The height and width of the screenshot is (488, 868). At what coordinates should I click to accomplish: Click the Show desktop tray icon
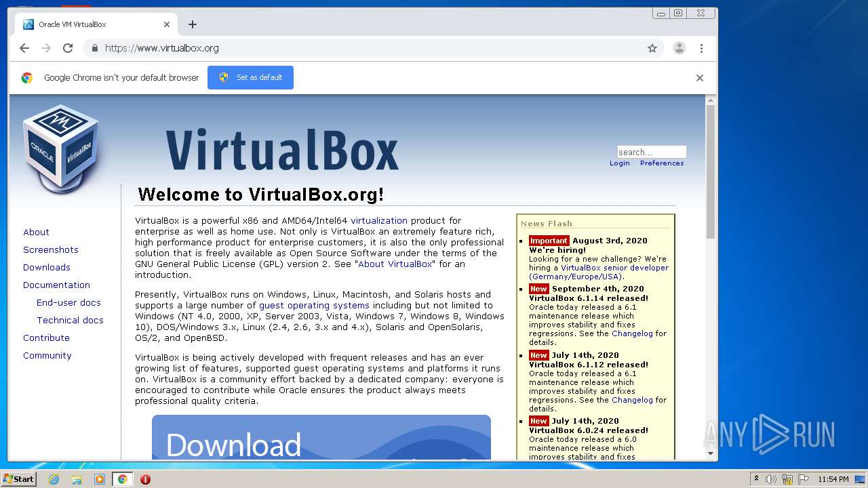tap(861, 479)
